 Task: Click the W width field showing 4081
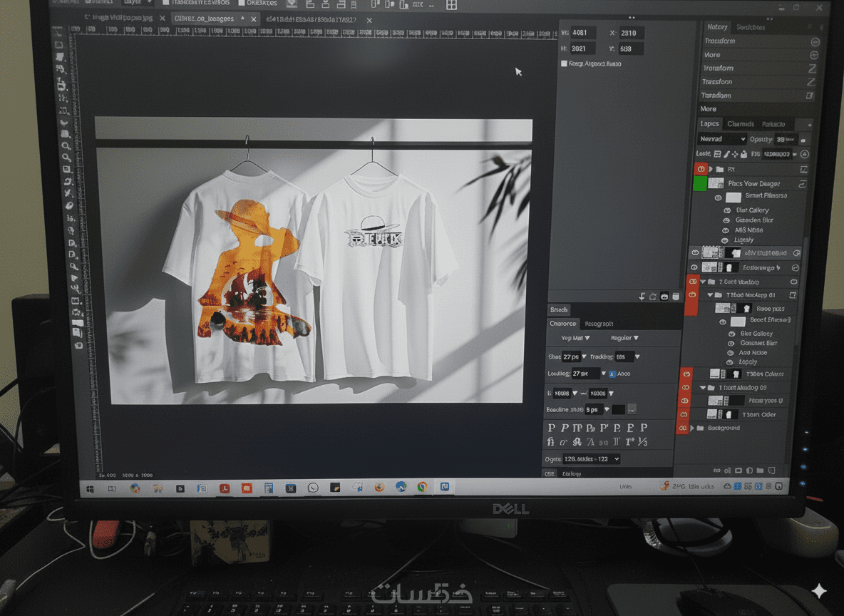pos(583,33)
